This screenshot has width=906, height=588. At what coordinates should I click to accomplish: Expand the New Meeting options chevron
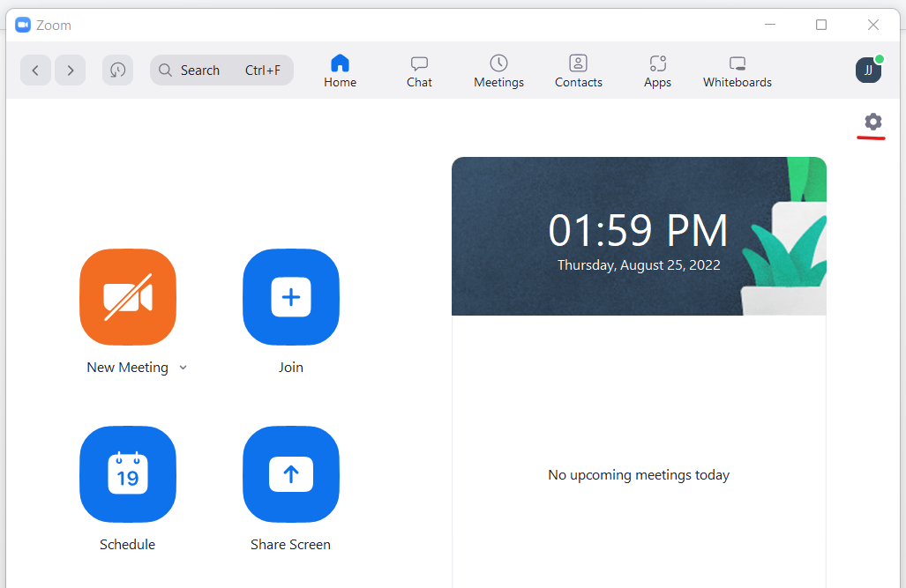click(183, 368)
